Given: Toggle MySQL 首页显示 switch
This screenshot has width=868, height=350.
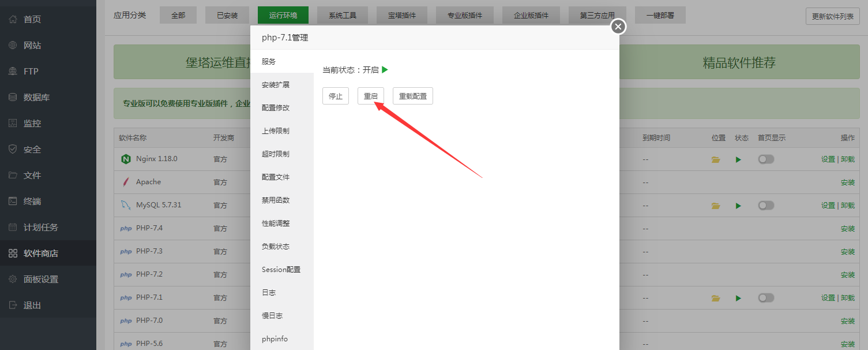Looking at the screenshot, I should pos(766,205).
